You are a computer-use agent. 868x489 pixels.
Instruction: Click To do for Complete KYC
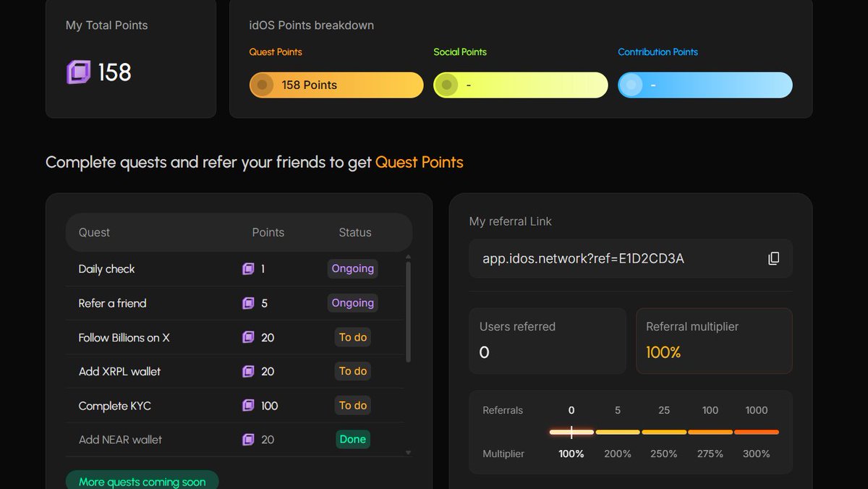pyautogui.click(x=353, y=406)
